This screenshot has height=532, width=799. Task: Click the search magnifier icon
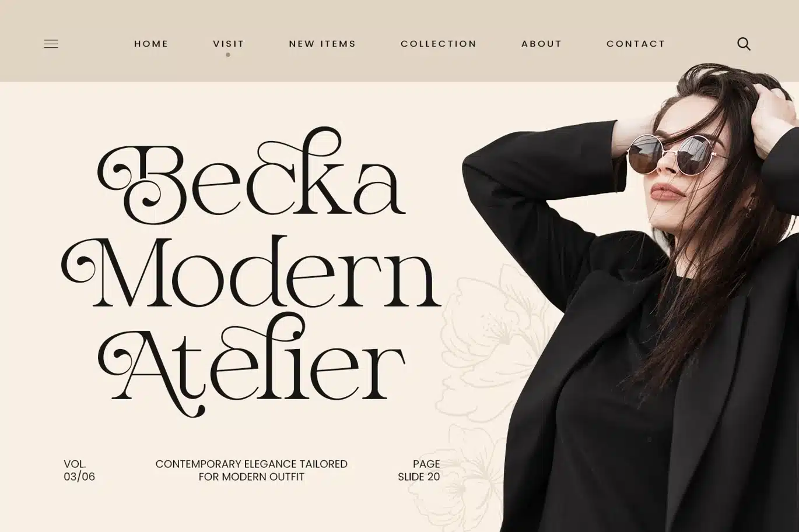pos(744,44)
